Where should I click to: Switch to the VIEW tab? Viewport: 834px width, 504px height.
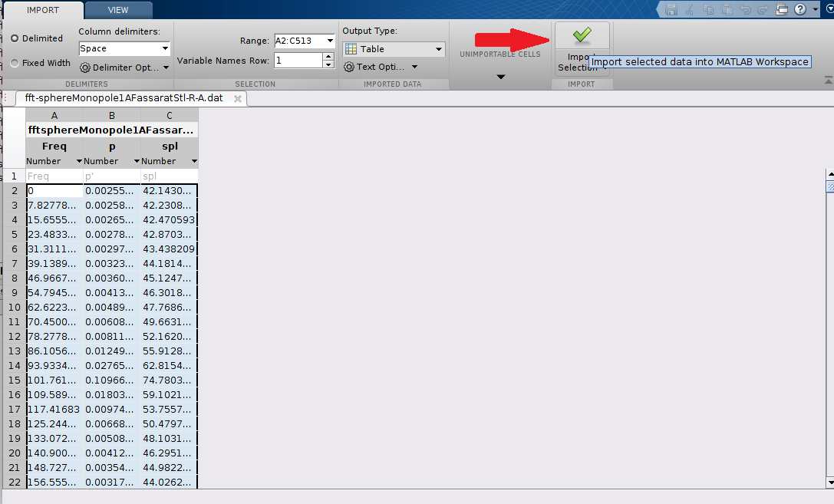[x=118, y=10]
